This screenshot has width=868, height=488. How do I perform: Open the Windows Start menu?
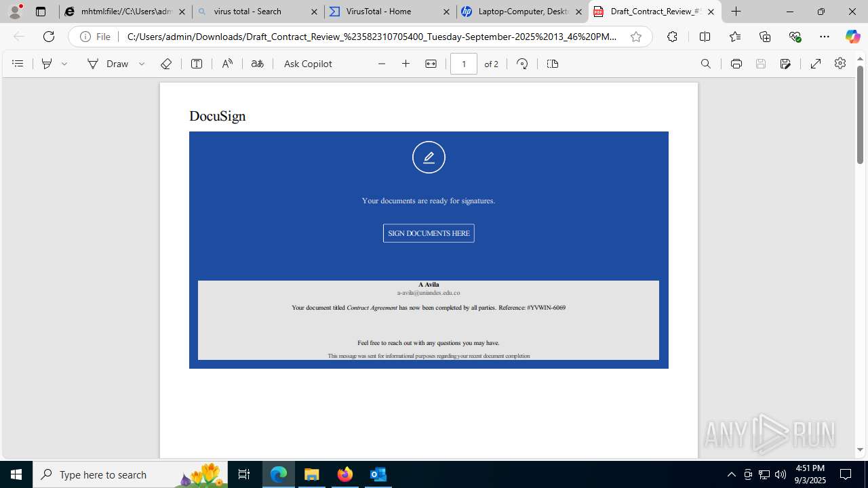coord(16,474)
